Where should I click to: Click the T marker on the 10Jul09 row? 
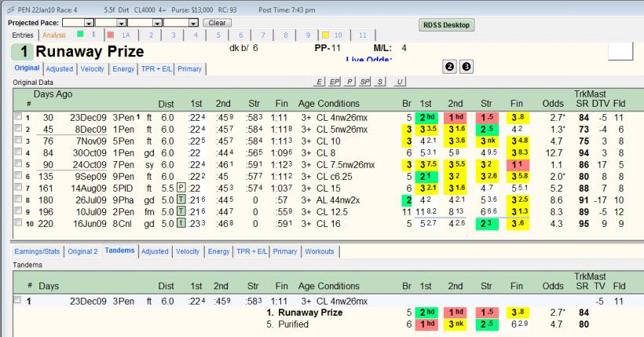[x=181, y=211]
